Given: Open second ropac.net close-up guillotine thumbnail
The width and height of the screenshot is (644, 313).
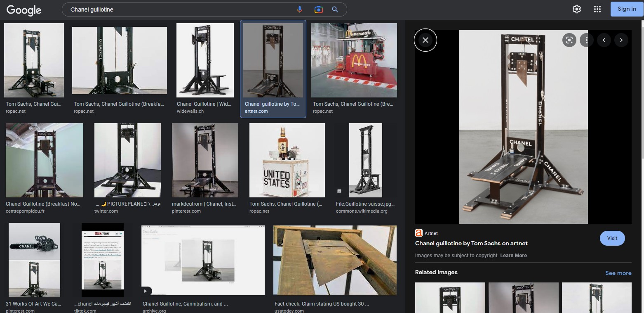Looking at the screenshot, I should 120,60.
